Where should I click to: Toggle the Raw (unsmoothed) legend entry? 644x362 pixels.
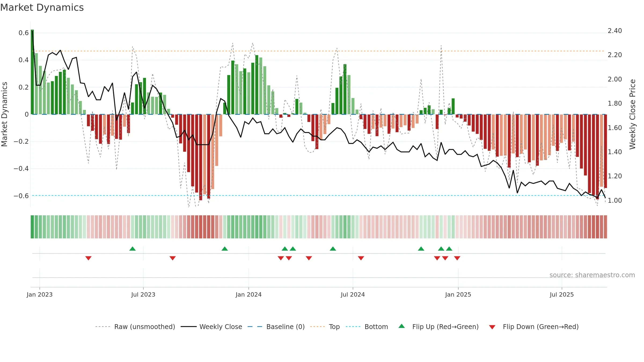135,327
